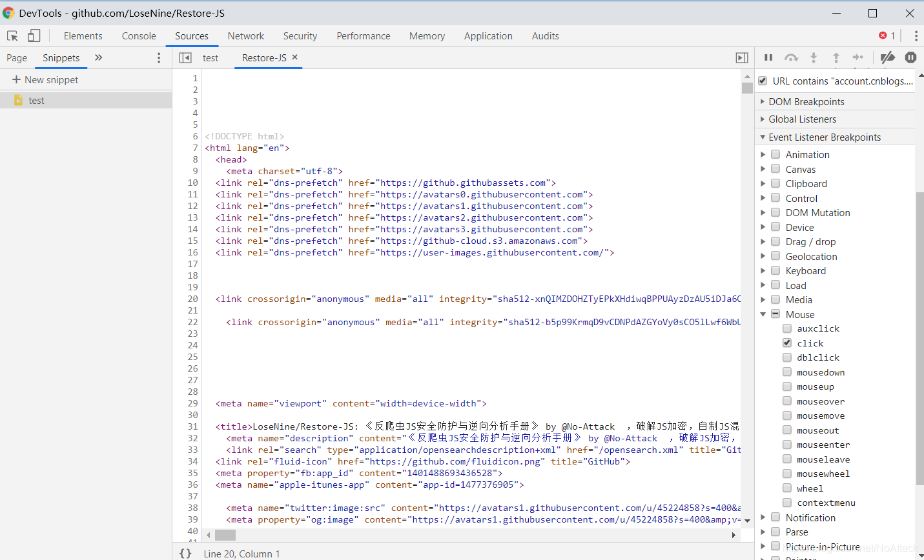
Task: Toggle the device toolbar icon
Action: (x=34, y=36)
